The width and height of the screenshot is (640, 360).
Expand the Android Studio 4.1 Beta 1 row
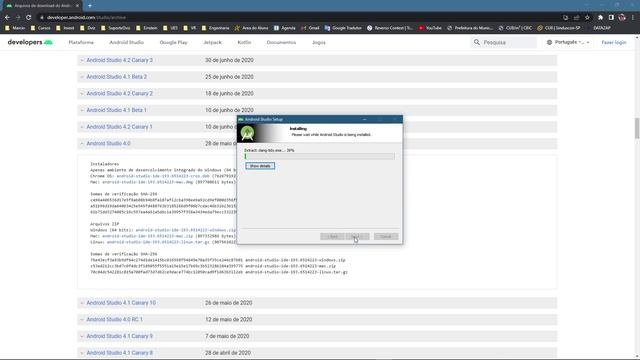pyautogui.click(x=317, y=110)
